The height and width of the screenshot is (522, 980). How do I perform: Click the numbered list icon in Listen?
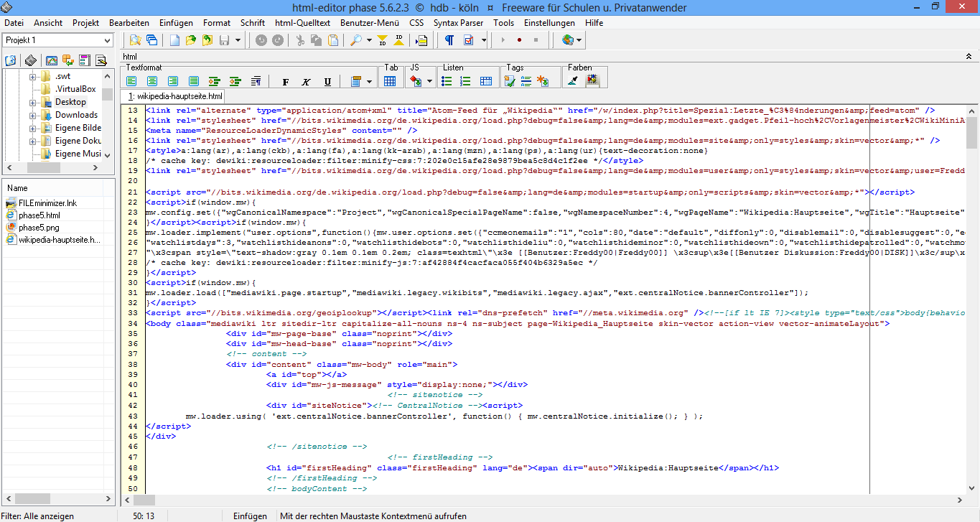465,81
